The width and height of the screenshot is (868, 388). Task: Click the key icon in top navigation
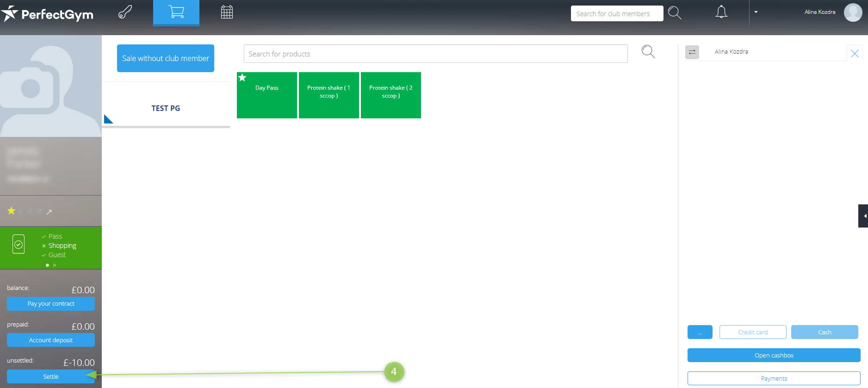coord(125,12)
